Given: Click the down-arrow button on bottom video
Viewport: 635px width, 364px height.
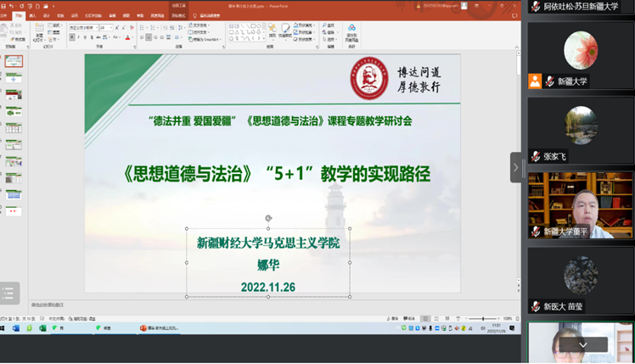Looking at the screenshot, I should pos(582,344).
